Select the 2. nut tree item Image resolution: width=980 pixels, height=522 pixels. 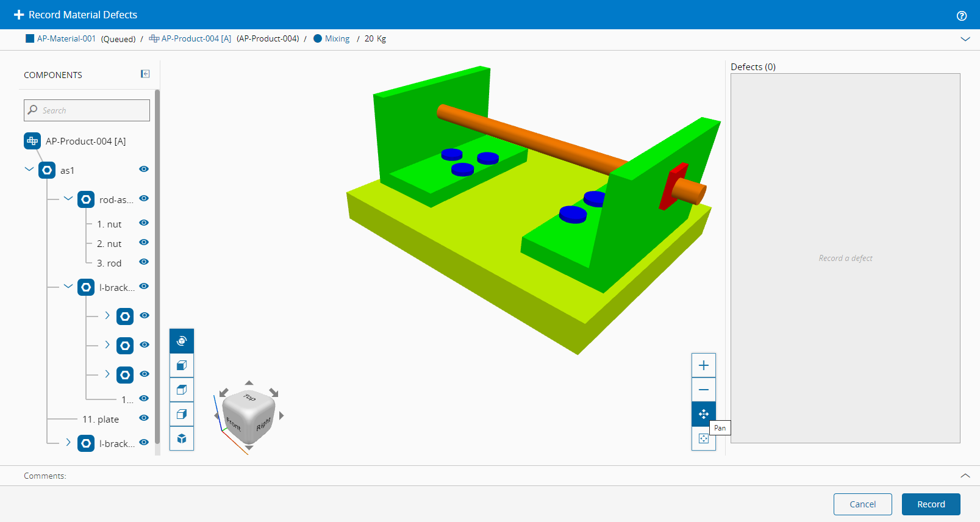coord(109,244)
